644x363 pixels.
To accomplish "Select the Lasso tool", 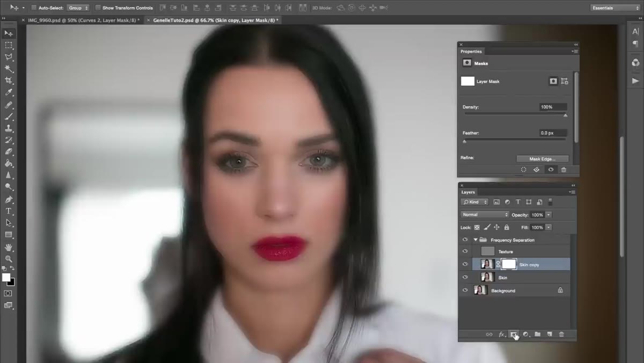I will pyautogui.click(x=9, y=57).
